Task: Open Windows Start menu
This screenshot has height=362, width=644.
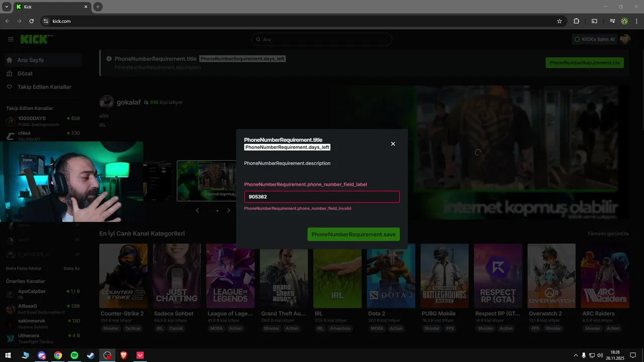Action: tap(8, 355)
